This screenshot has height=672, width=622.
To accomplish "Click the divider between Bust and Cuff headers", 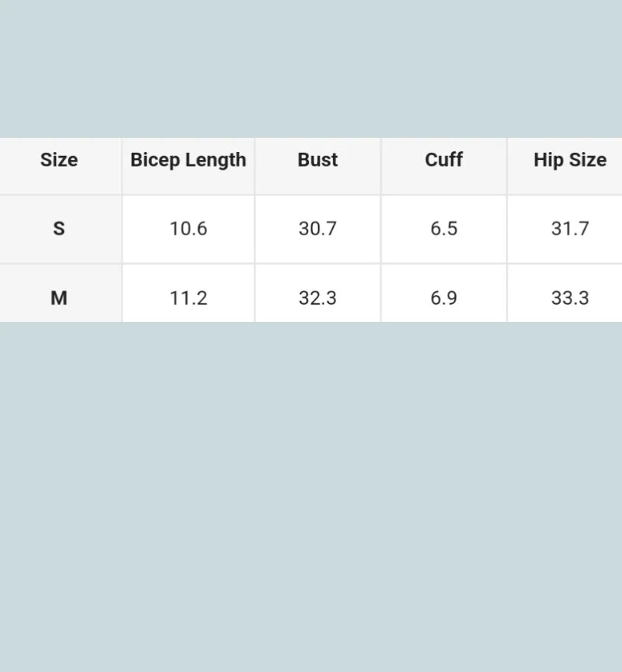I will tap(381, 165).
